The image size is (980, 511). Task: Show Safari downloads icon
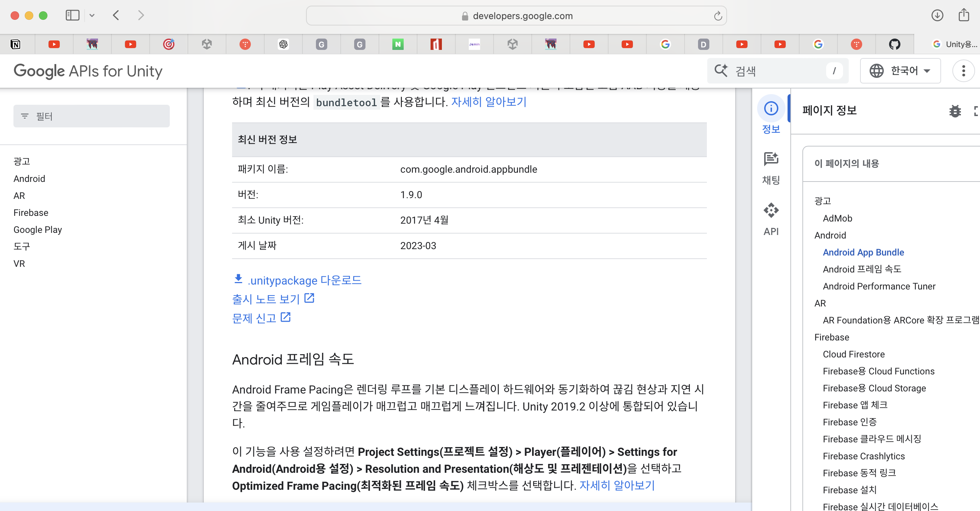(937, 15)
